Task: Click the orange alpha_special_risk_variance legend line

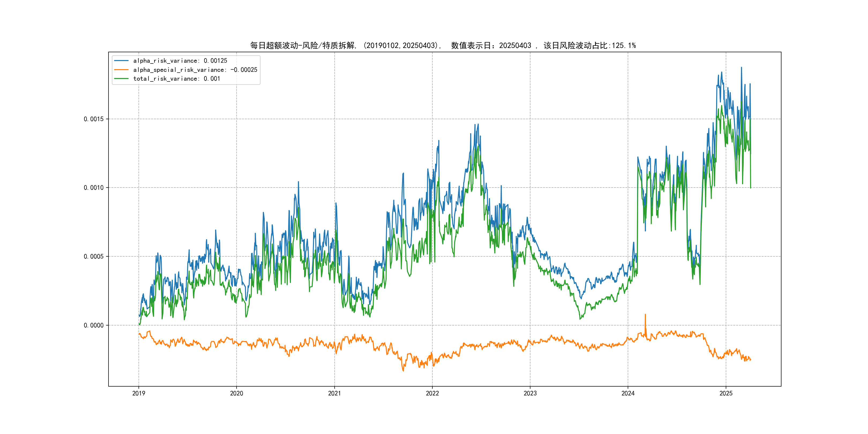Action: point(121,70)
